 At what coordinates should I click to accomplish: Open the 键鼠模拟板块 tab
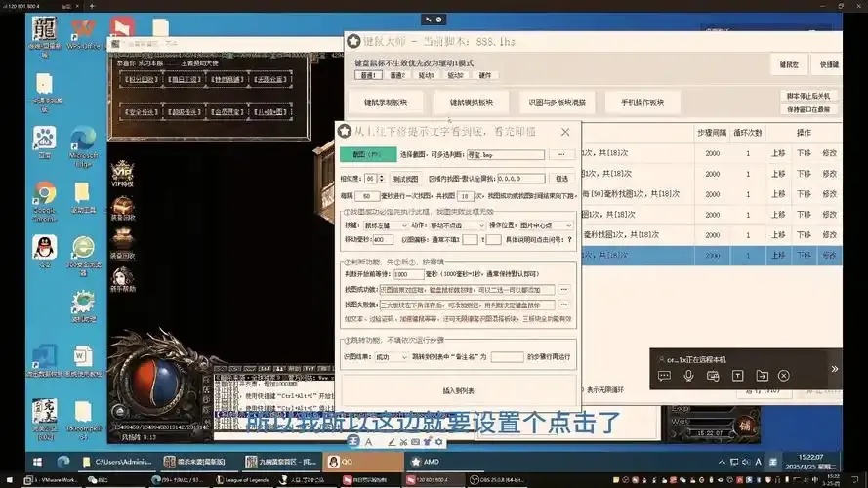[x=471, y=102]
